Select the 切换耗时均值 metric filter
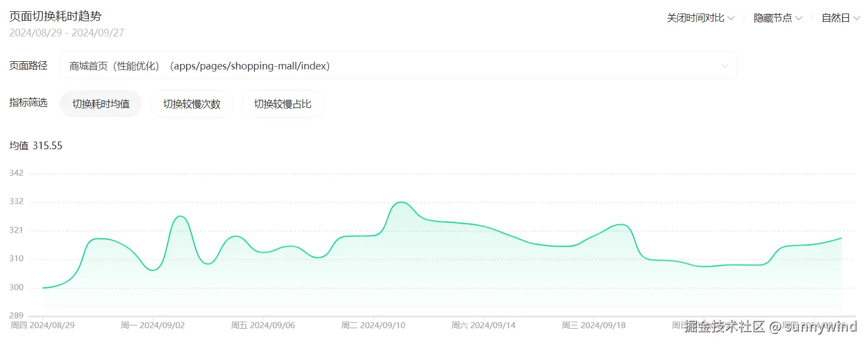The image size is (868, 345). [101, 104]
